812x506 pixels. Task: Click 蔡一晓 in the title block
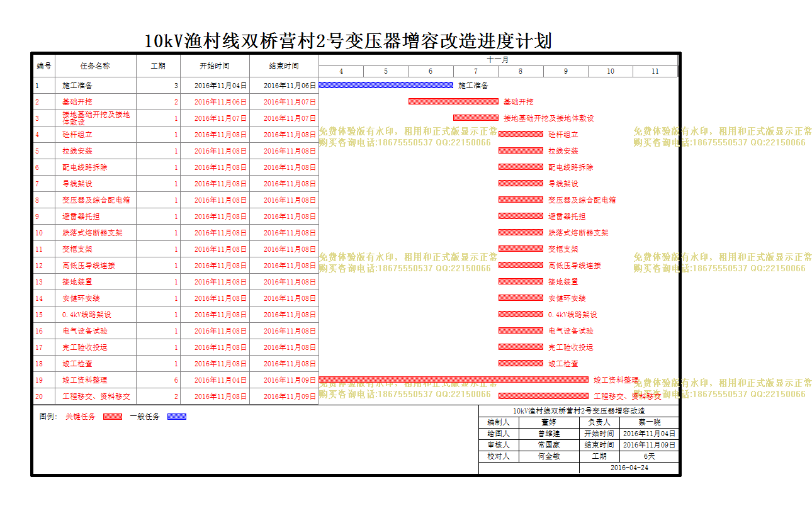[650, 422]
